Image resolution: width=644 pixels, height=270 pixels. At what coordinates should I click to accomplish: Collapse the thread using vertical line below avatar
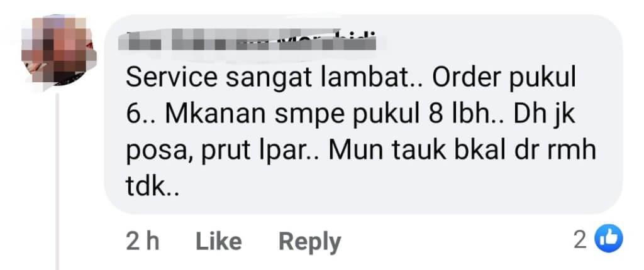point(57,181)
